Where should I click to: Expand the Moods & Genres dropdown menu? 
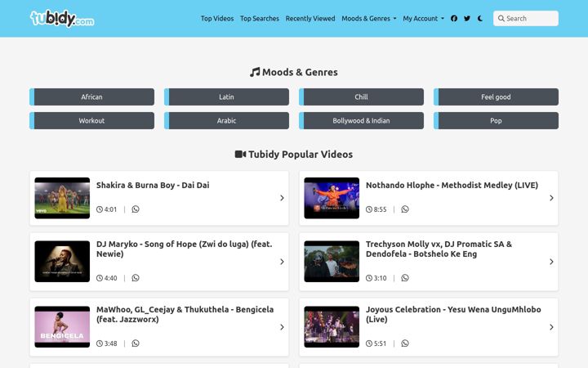(368, 18)
